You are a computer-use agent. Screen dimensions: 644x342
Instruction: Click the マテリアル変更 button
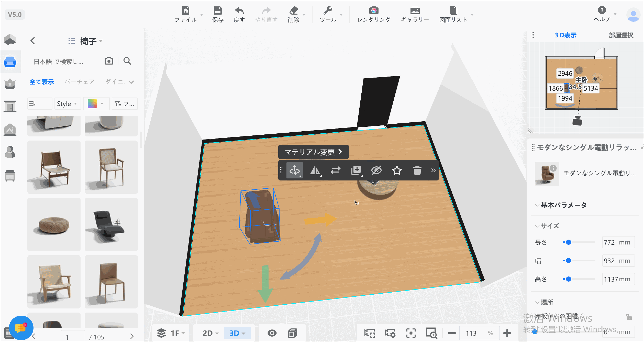click(313, 152)
